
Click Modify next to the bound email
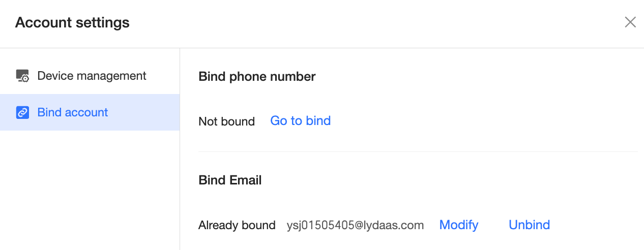click(459, 225)
